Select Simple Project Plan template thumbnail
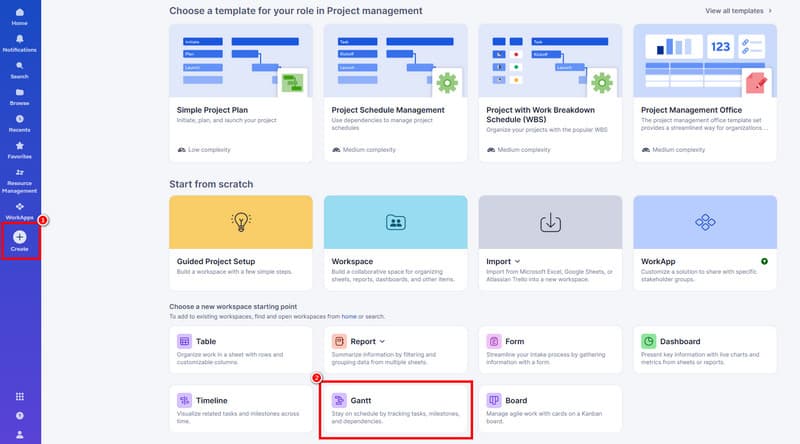The width and height of the screenshot is (800, 444). click(241, 60)
